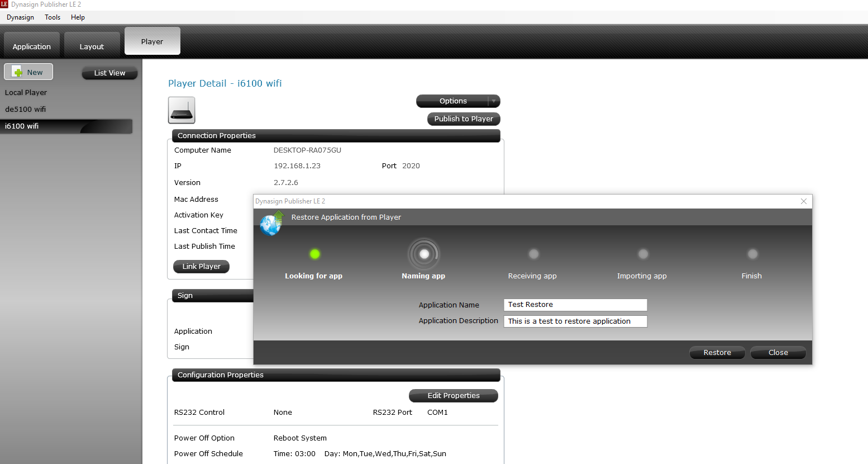Click the Mac Address label
Screen dimensions: 868x464
pos(196,200)
